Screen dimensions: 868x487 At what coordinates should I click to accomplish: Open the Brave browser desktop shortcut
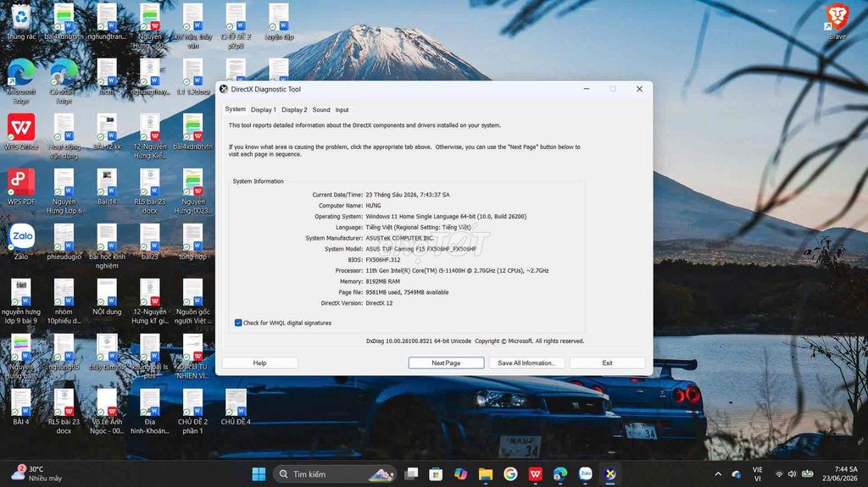837,22
